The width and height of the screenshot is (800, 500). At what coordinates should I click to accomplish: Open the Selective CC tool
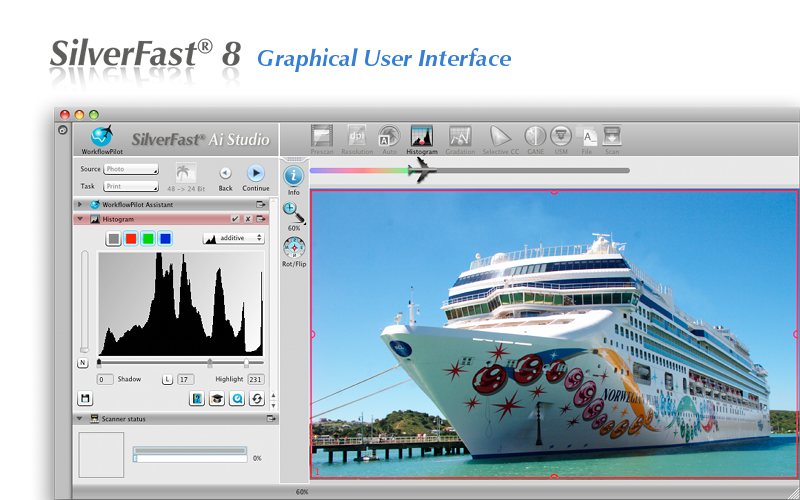500,136
